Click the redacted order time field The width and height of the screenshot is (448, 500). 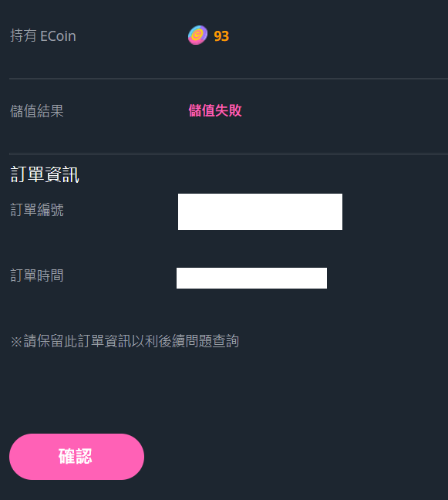[251, 278]
